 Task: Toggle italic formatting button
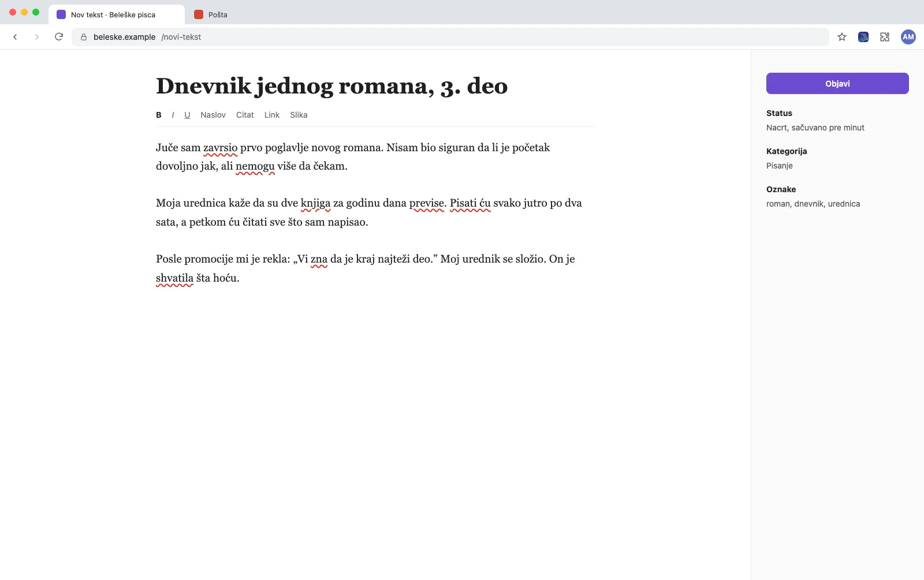pyautogui.click(x=173, y=115)
